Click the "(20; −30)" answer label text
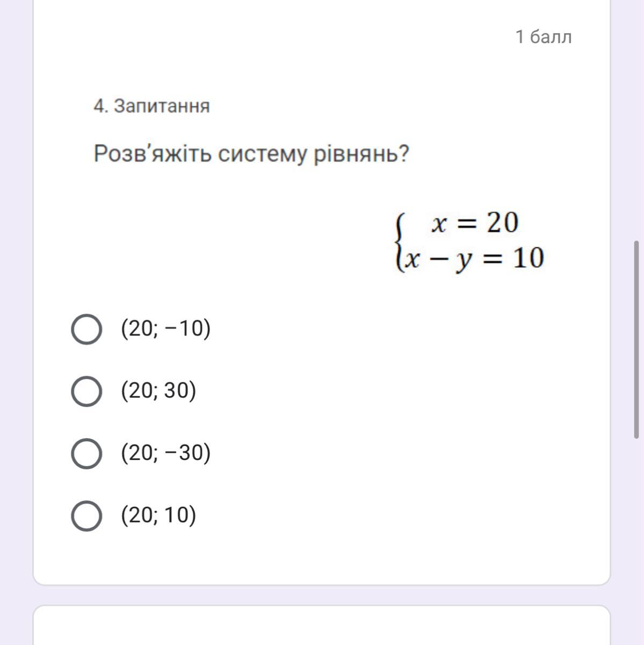 point(166,453)
